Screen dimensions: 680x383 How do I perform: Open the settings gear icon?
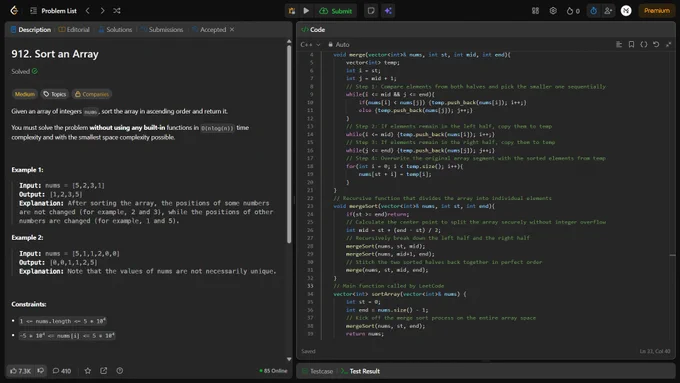coord(553,11)
